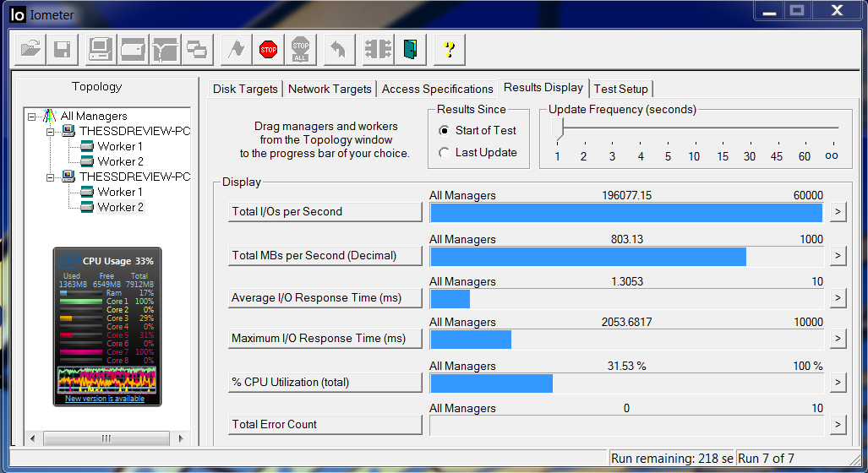This screenshot has width=868, height=473.
Task: Click the Total I/Os per Second button
Action: [325, 212]
